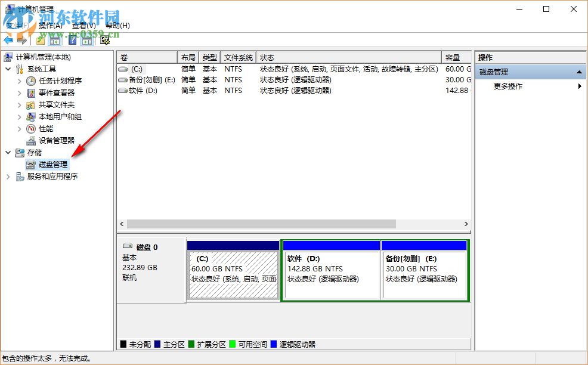Select the Performance (性能) monitor icon
The height and width of the screenshot is (365, 588).
31,128
